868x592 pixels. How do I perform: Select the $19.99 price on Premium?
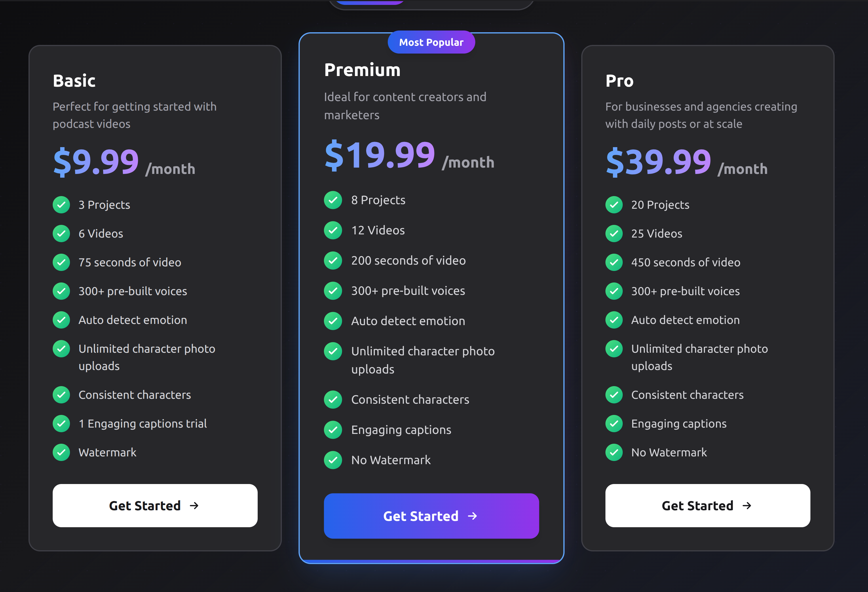click(x=379, y=154)
